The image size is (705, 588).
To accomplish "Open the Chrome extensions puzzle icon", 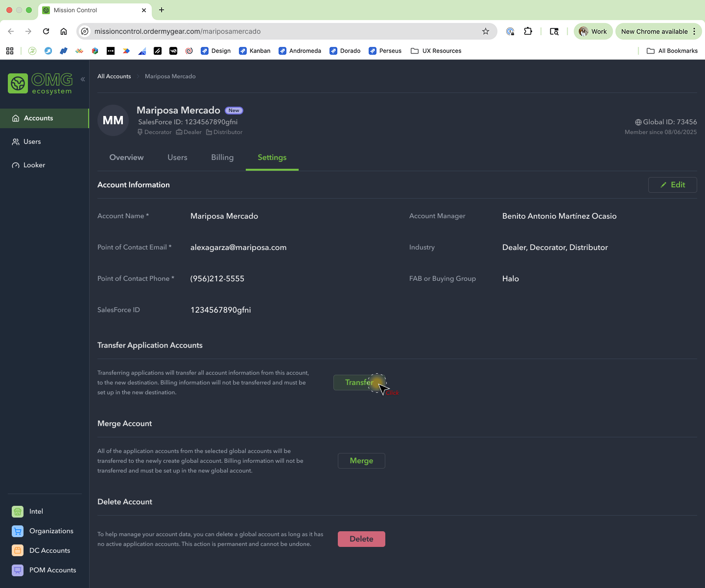I will 528,31.
